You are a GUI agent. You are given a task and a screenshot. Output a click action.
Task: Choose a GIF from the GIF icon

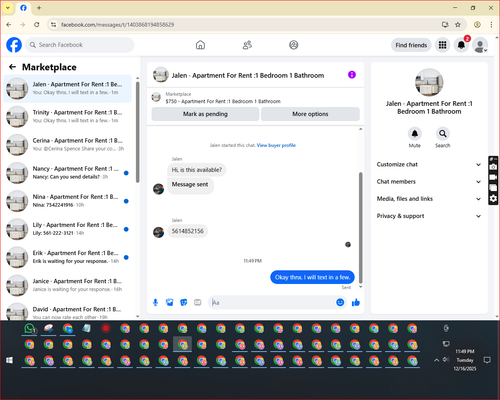pos(198,302)
